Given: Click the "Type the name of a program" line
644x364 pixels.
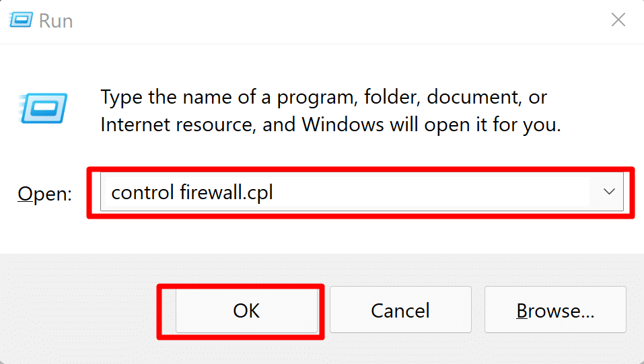Looking at the screenshot, I should point(229,97).
